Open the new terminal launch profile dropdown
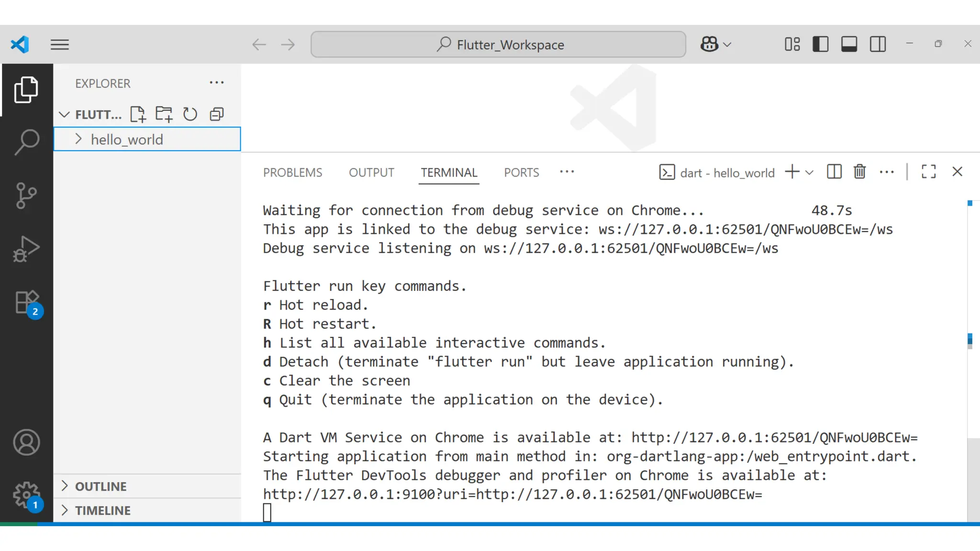 click(810, 173)
